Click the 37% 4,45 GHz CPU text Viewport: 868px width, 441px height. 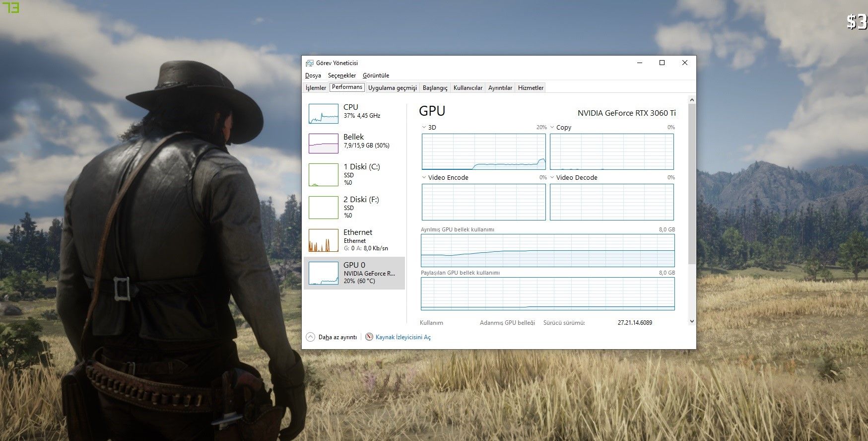pos(362,116)
